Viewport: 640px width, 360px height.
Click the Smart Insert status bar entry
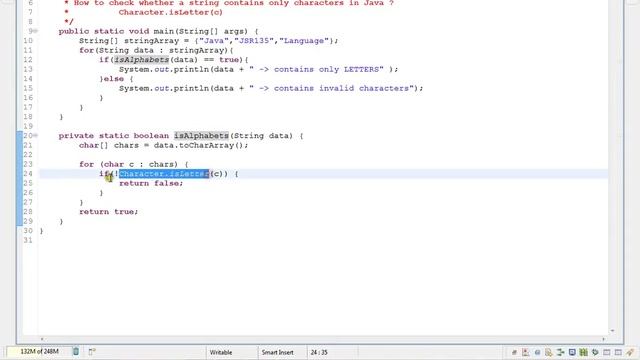click(x=278, y=352)
